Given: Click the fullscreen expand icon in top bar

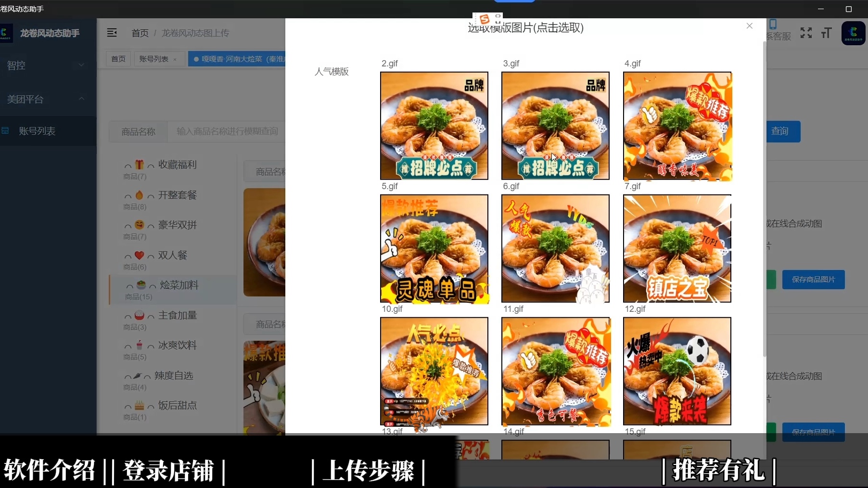Looking at the screenshot, I should click(x=806, y=33).
